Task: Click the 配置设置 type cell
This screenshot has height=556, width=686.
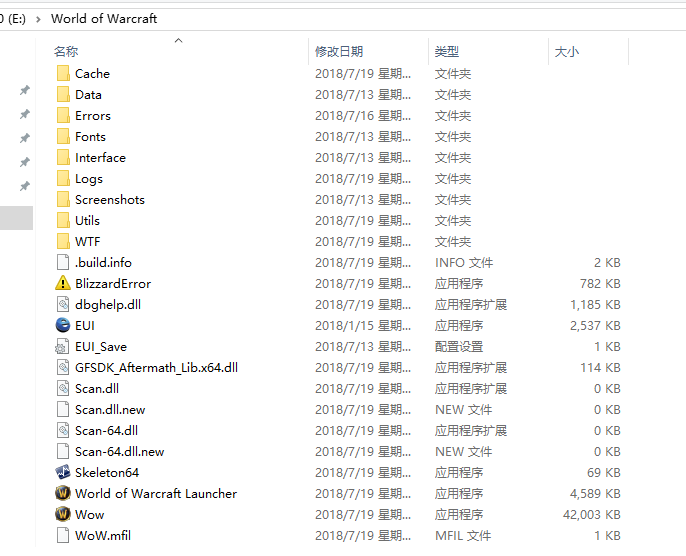Action: coord(459,346)
